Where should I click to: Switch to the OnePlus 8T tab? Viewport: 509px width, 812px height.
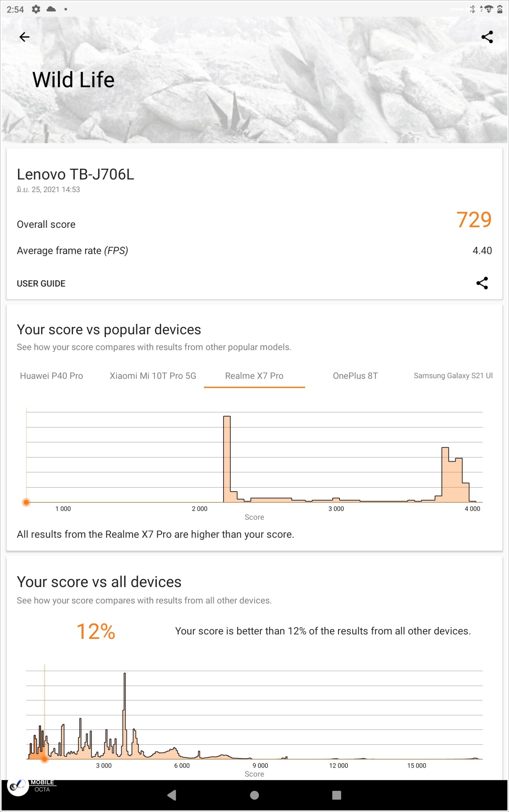point(355,376)
